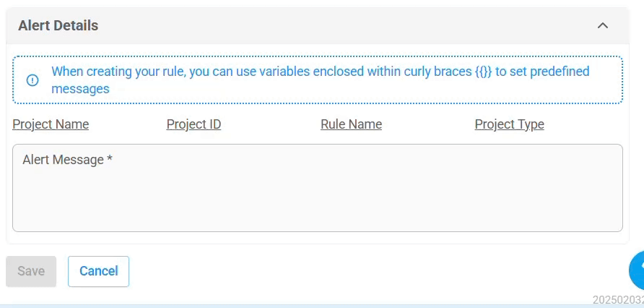Screen dimensions: 644x308
Task: Click the info circle icon in banner
Action: pos(32,80)
